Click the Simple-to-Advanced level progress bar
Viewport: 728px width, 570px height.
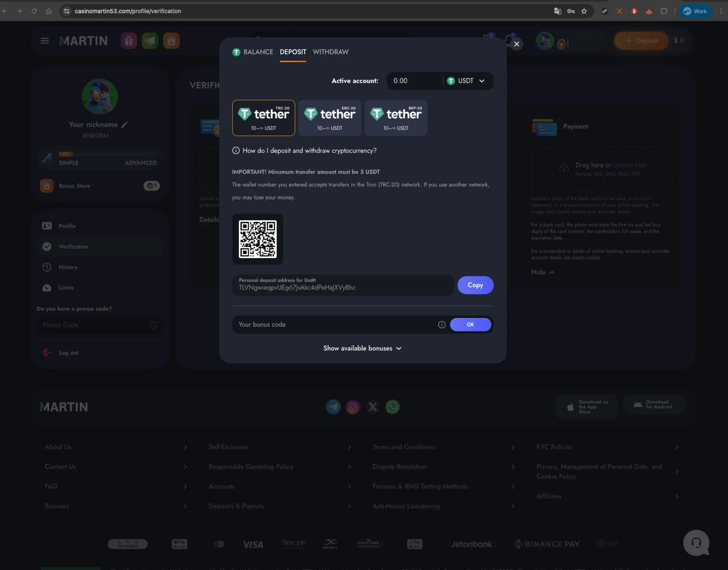(108, 154)
